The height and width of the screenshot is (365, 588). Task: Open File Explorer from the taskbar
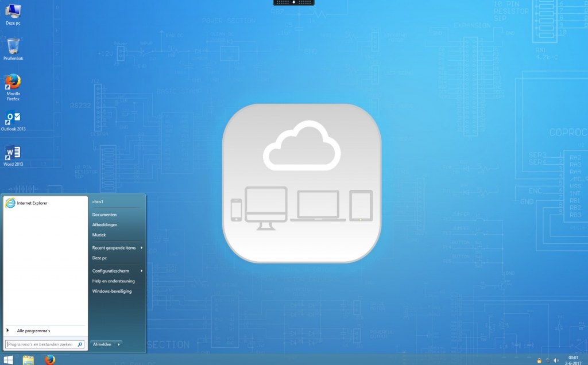(28, 360)
